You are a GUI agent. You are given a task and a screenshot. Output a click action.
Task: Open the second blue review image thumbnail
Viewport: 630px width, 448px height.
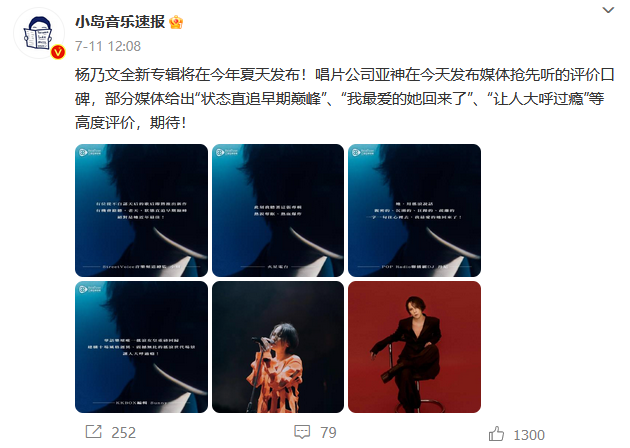point(278,211)
